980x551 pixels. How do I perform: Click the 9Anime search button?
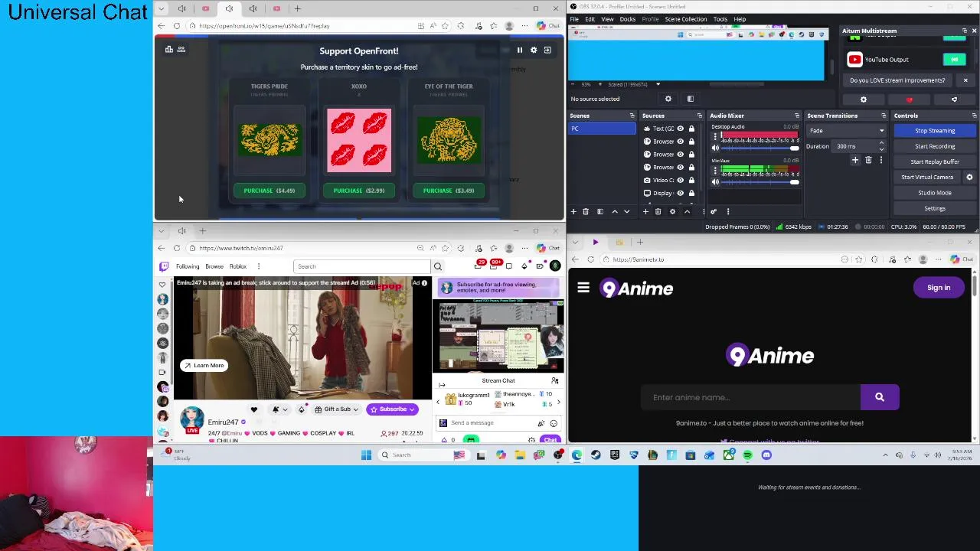880,397
